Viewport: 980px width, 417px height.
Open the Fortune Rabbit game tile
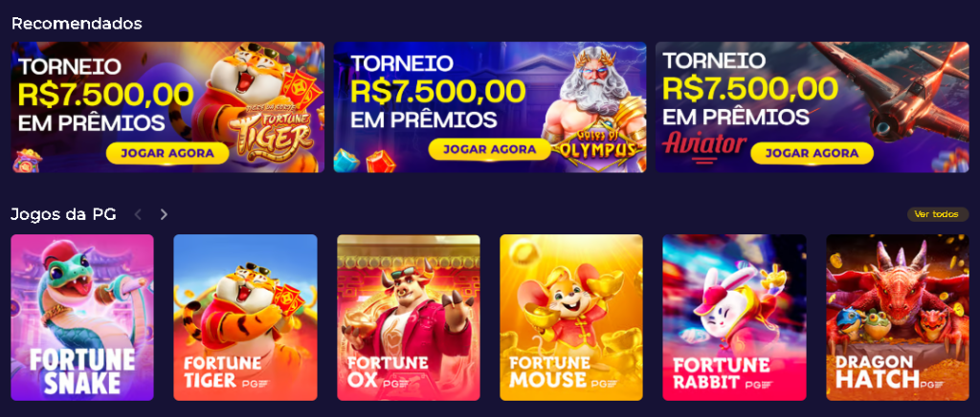click(x=734, y=318)
